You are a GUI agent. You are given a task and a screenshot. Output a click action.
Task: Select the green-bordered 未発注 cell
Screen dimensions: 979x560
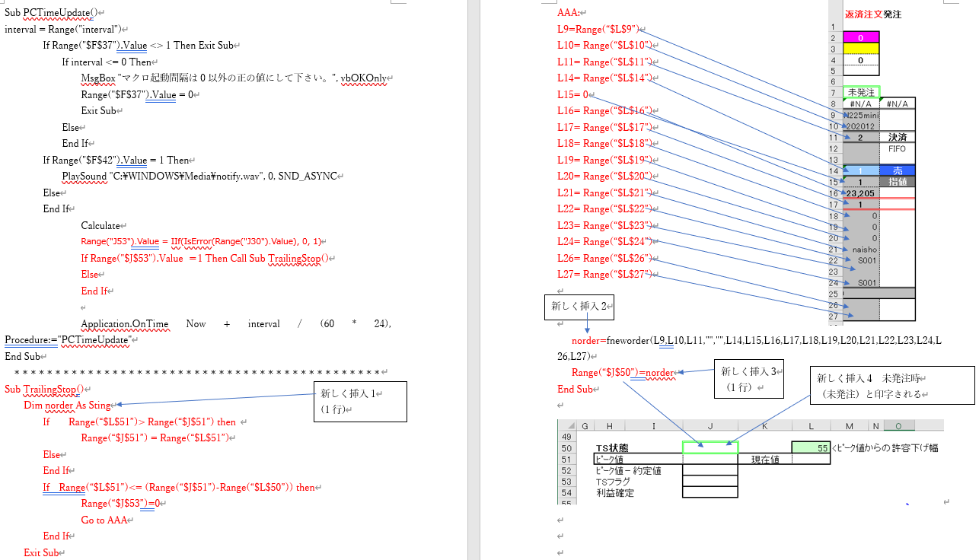pos(861,92)
